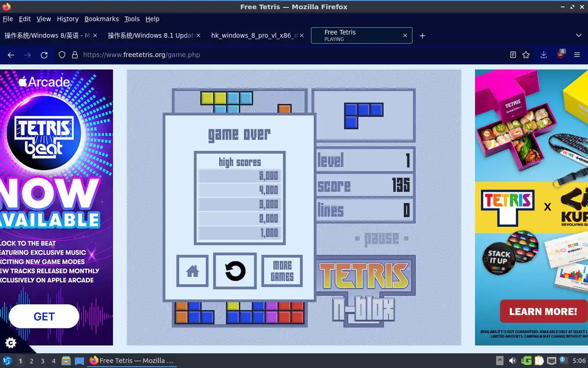This screenshot has height=368, width=588.
Task: Click the lines counter value 0
Action: tap(407, 211)
